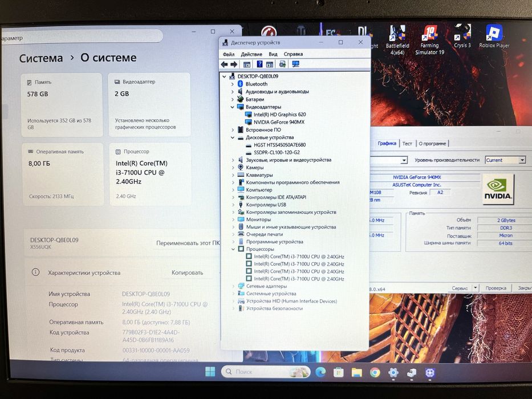The image size is (532, 399).
Task: Select the Мониторы device category
Action: pos(258,219)
